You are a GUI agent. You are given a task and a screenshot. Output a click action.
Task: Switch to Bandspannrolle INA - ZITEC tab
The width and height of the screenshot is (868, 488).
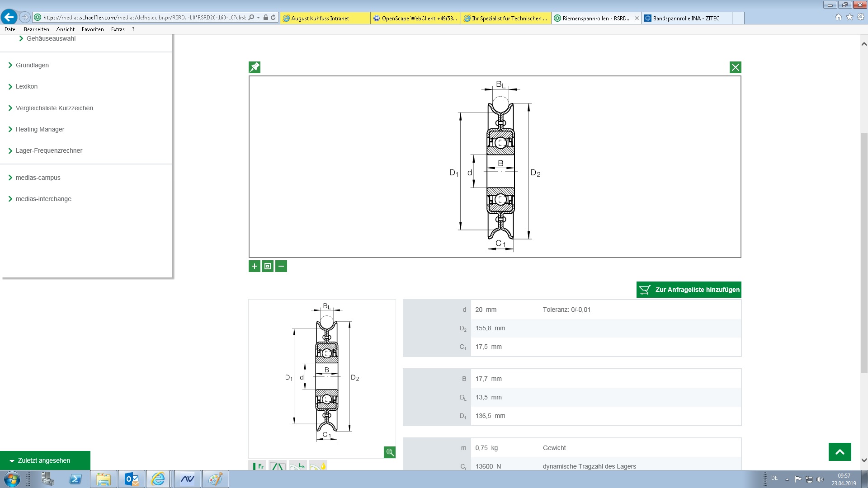(x=686, y=19)
